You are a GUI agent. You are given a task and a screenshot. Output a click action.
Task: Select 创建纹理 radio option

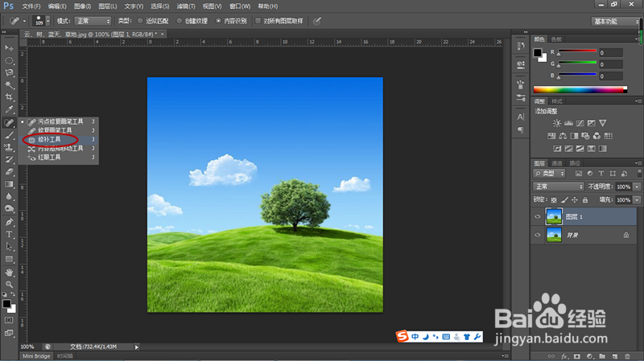pos(179,21)
